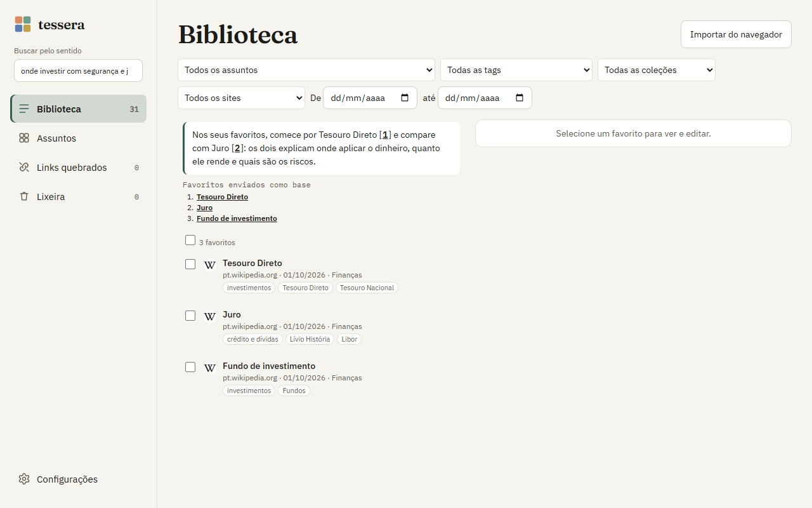
Task: Follow citation link [1] in the answer
Action: click(x=385, y=135)
